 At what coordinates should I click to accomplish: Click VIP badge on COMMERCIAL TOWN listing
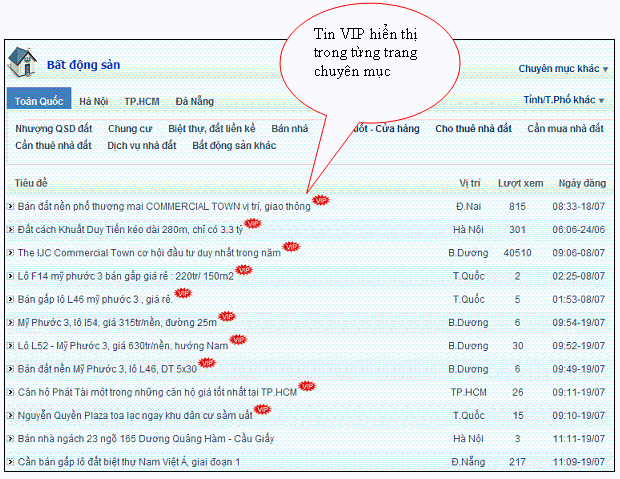point(320,200)
